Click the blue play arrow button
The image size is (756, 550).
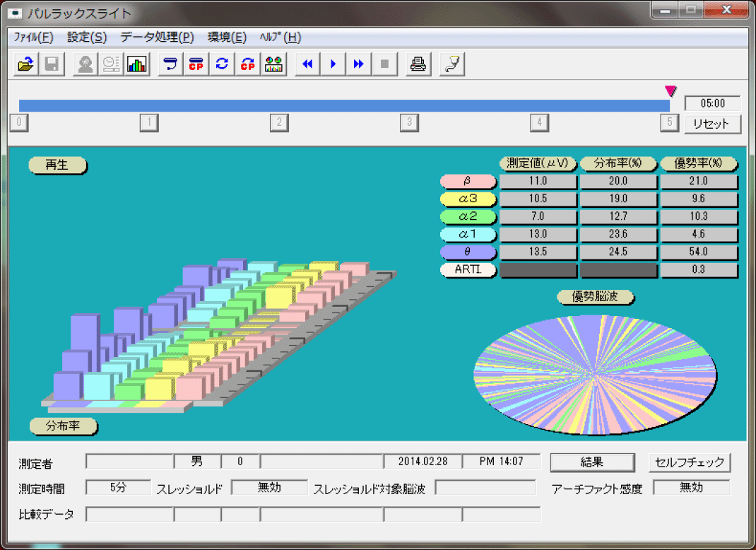coord(333,64)
